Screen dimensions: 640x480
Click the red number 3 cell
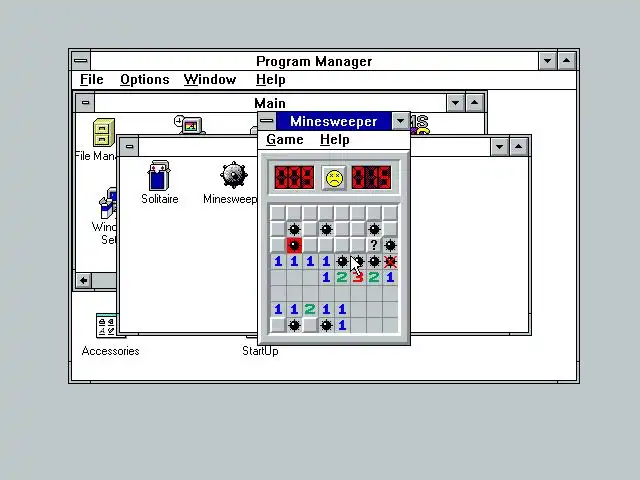[358, 278]
